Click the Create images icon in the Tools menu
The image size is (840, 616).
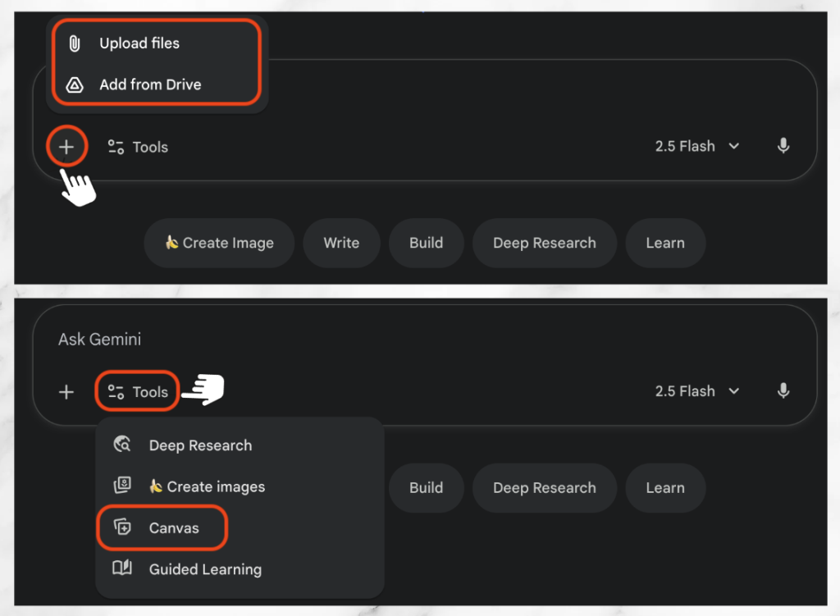pyautogui.click(x=122, y=486)
